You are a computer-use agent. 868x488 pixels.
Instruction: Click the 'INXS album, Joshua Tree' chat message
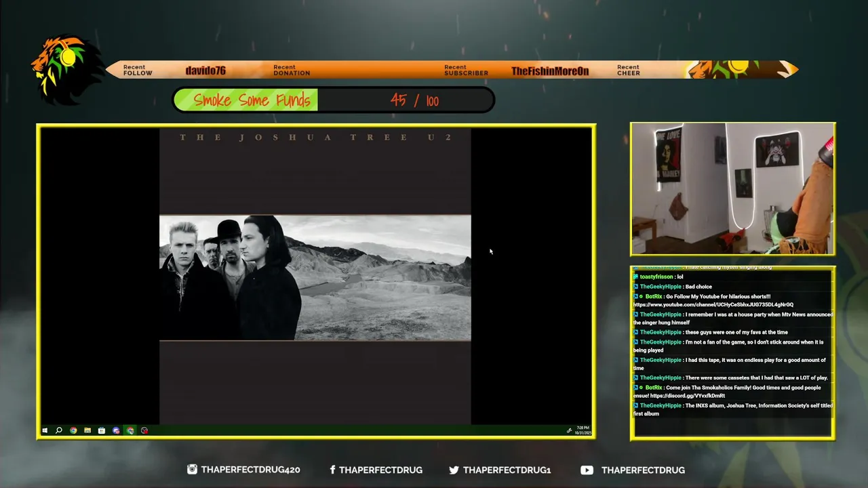[733, 409]
